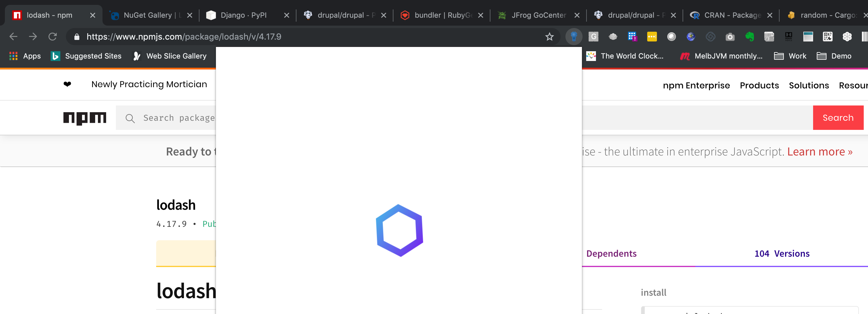
Task: Open the blue grid extension with exclamation badge
Action: coord(632,36)
